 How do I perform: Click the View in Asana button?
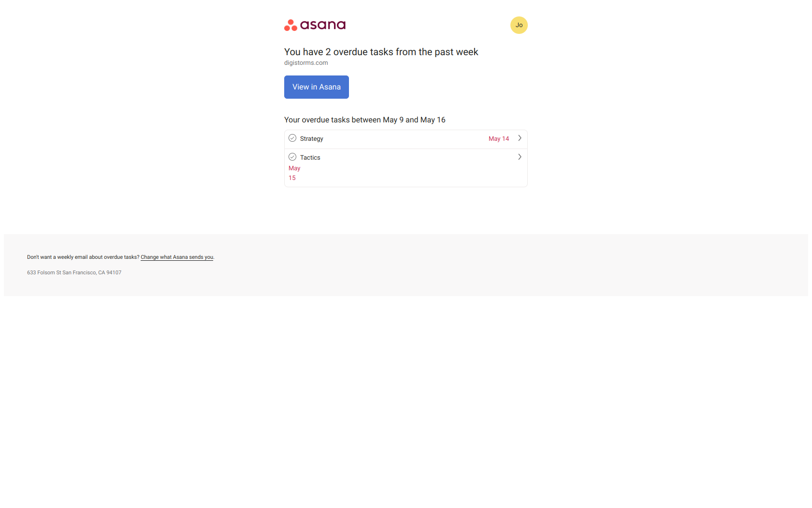(317, 87)
